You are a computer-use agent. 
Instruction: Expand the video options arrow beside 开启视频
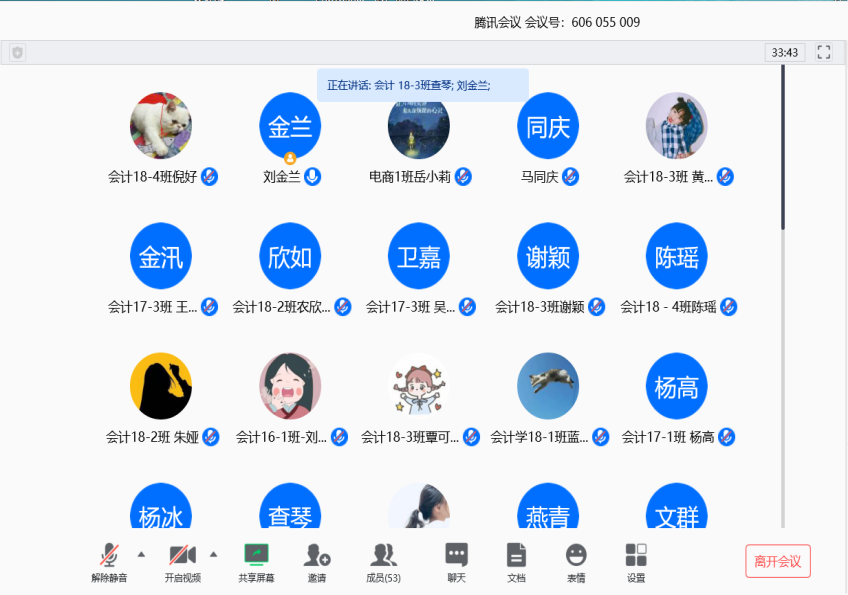(x=213, y=554)
